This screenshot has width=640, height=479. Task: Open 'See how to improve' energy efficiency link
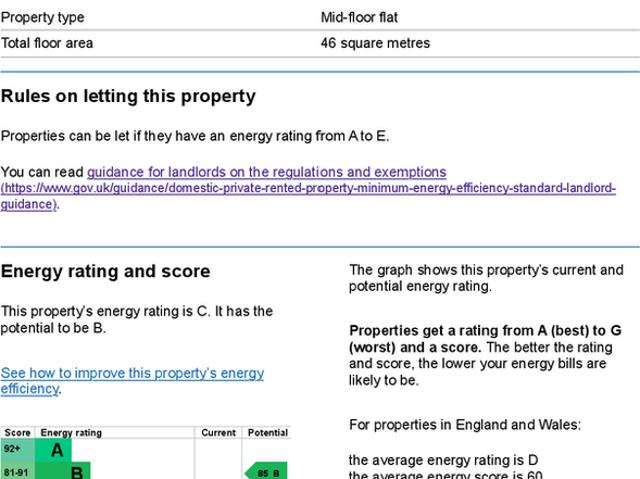132,373
